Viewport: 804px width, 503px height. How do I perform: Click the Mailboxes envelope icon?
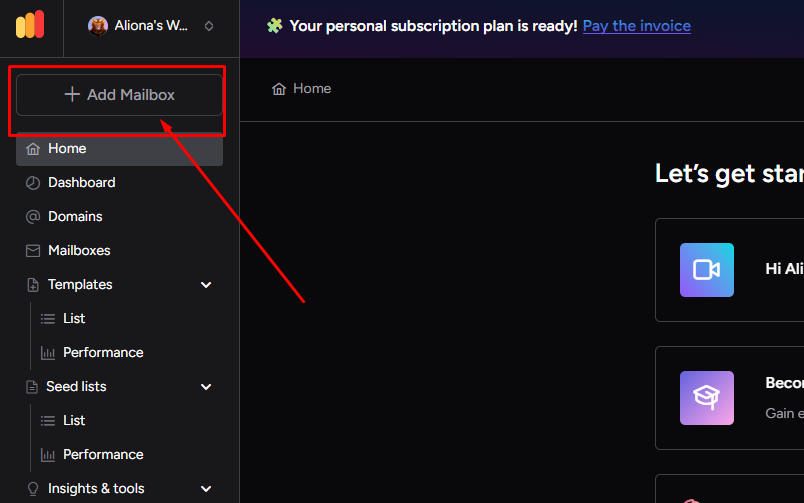pyautogui.click(x=32, y=251)
